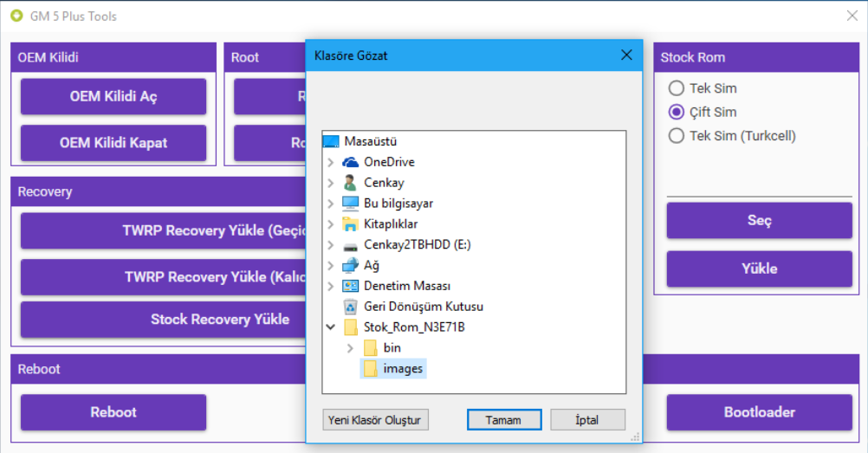Select the Denetim Masası control panel icon

(351, 286)
